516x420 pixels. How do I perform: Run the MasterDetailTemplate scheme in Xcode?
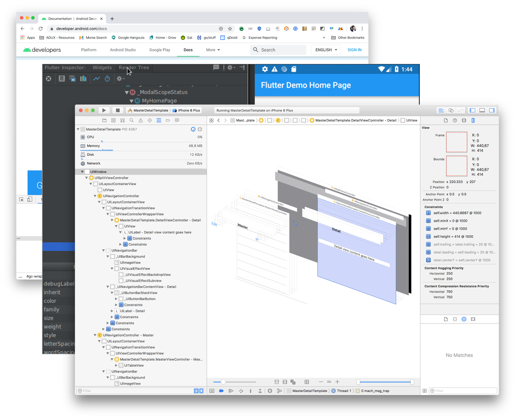(104, 110)
